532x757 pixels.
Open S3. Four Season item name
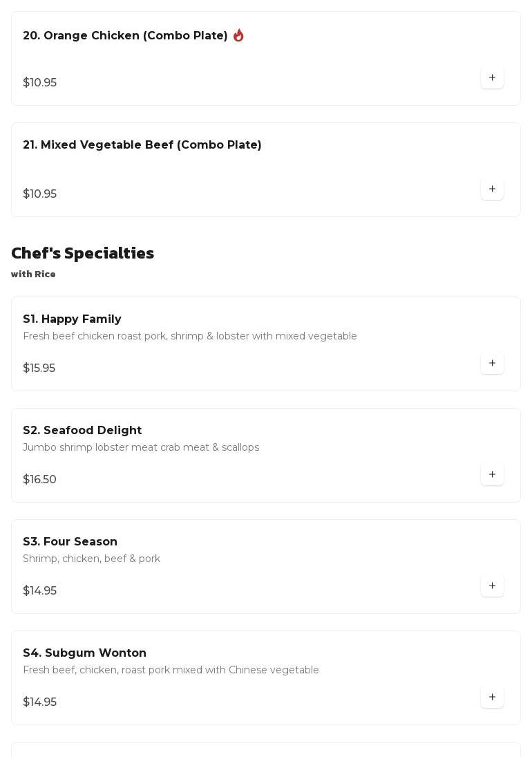coord(70,542)
